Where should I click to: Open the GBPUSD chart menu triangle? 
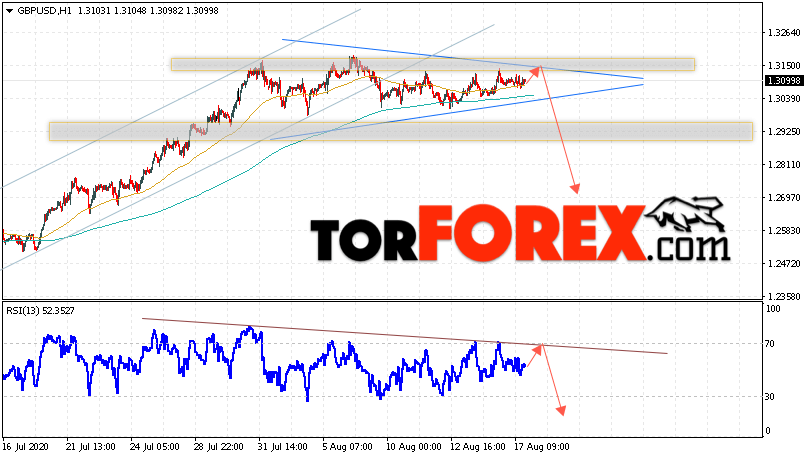[10, 11]
